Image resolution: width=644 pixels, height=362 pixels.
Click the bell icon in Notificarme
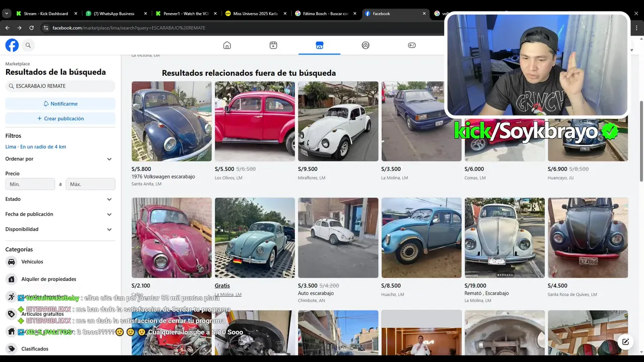click(x=46, y=104)
